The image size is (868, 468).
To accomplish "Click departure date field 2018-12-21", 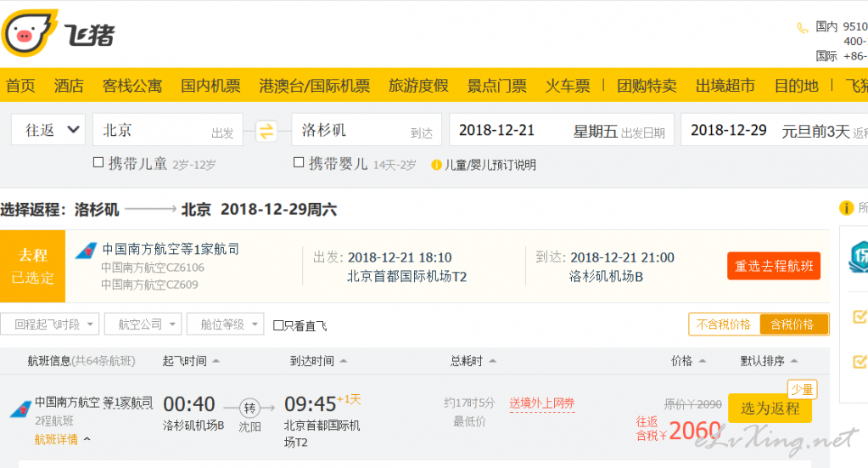I will tap(562, 130).
